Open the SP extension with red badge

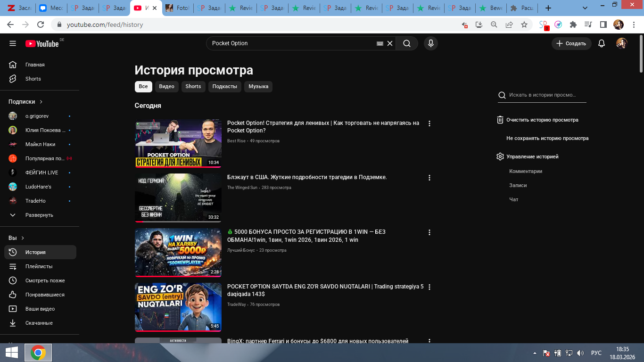pyautogui.click(x=544, y=25)
